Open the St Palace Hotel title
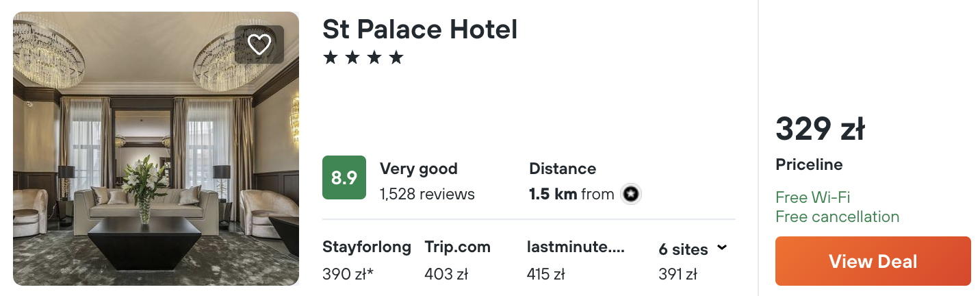The height and width of the screenshot is (296, 980). tap(420, 29)
